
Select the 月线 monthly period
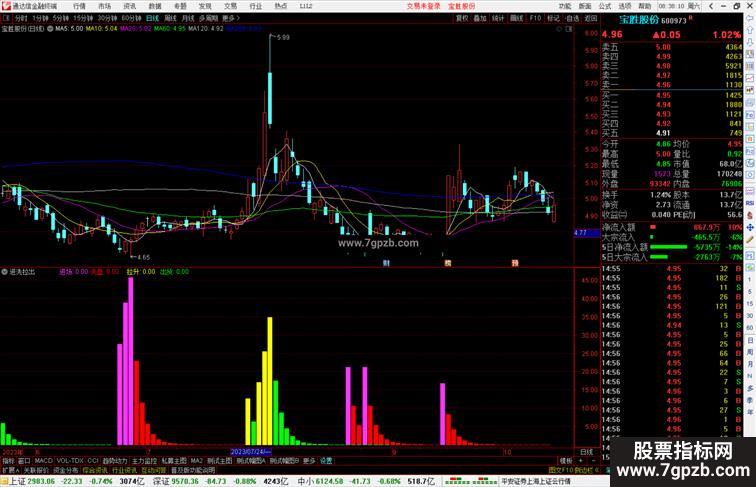click(188, 18)
